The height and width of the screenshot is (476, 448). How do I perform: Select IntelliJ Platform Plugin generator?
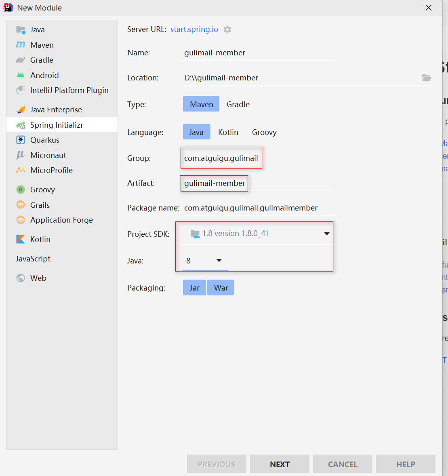[x=62, y=90]
